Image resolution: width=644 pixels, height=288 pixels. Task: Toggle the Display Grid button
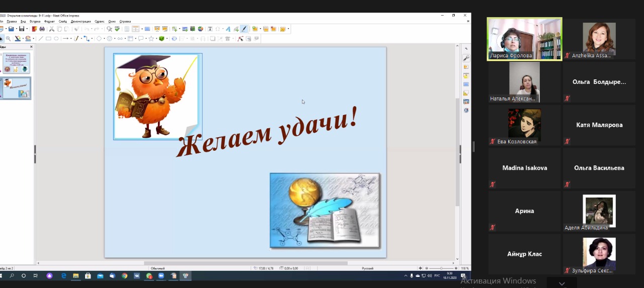tap(127, 29)
